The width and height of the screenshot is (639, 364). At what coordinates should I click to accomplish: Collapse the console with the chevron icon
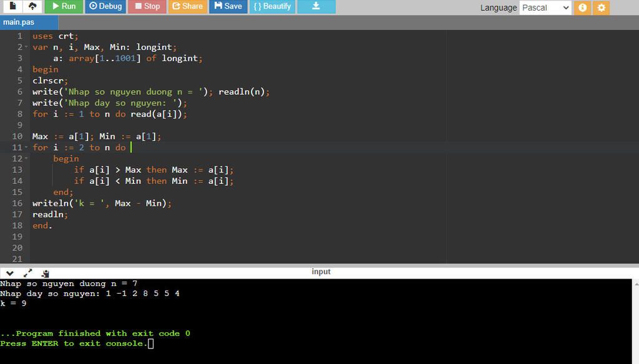(10, 273)
